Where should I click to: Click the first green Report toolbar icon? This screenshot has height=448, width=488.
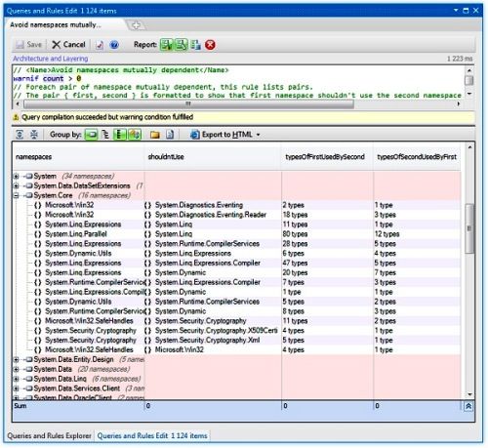[167, 45]
